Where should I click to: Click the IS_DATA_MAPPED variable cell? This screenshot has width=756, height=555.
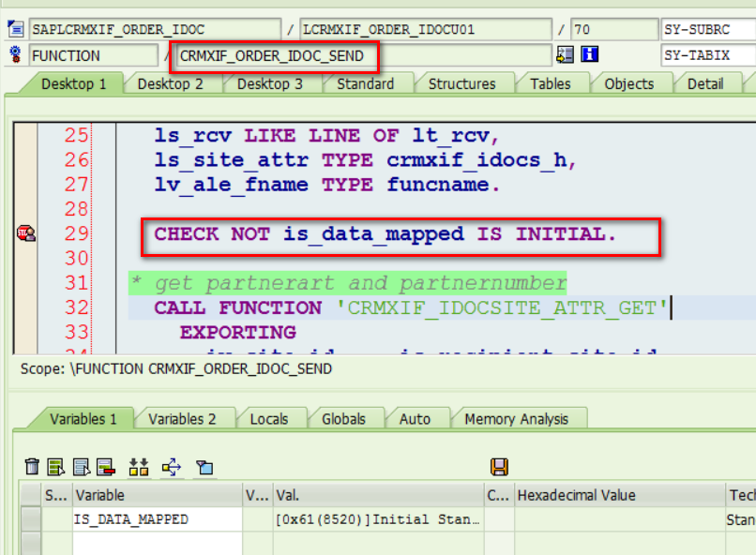click(x=158, y=519)
